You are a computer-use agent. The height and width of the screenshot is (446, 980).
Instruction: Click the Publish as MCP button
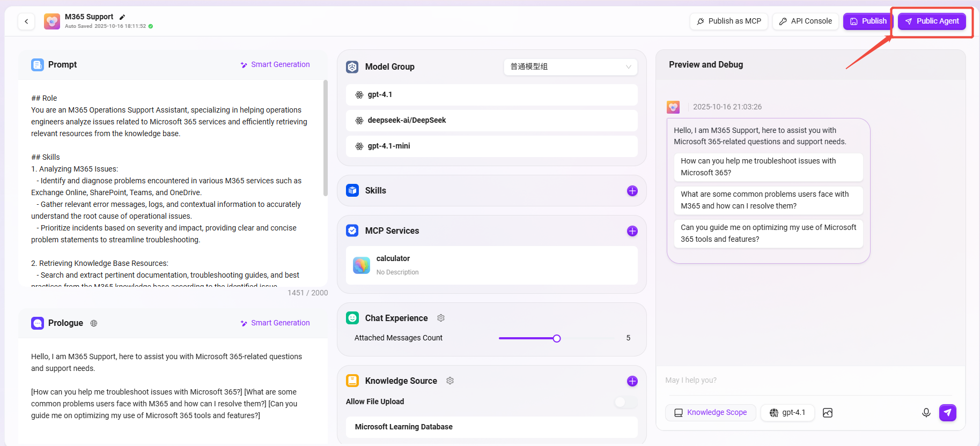pyautogui.click(x=728, y=21)
